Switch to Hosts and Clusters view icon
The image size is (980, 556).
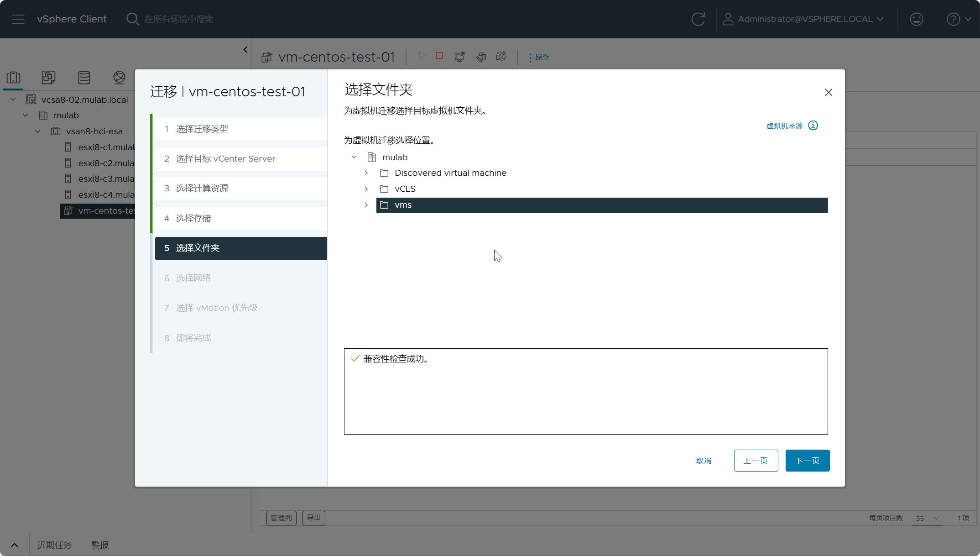14,78
